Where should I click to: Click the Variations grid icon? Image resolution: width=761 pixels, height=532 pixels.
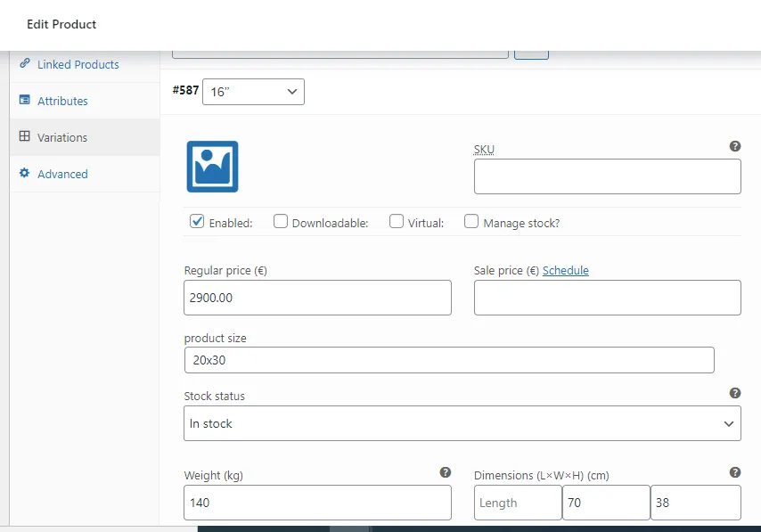[24, 136]
